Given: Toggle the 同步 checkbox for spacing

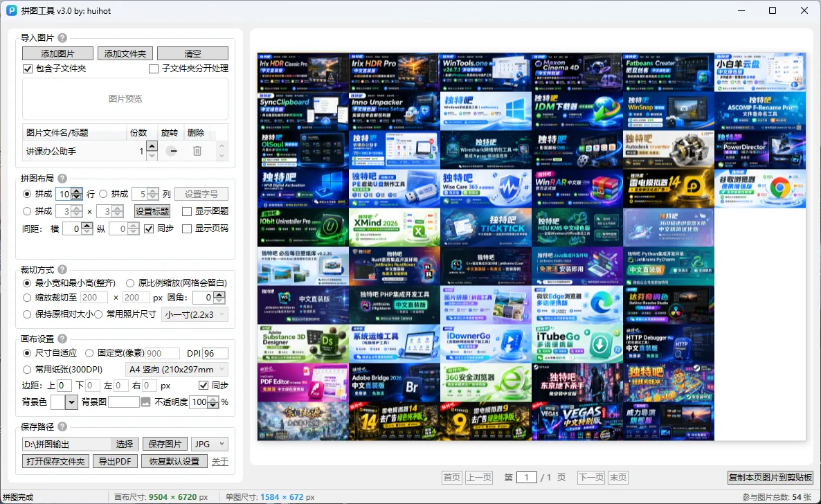Looking at the screenshot, I should click(x=149, y=228).
